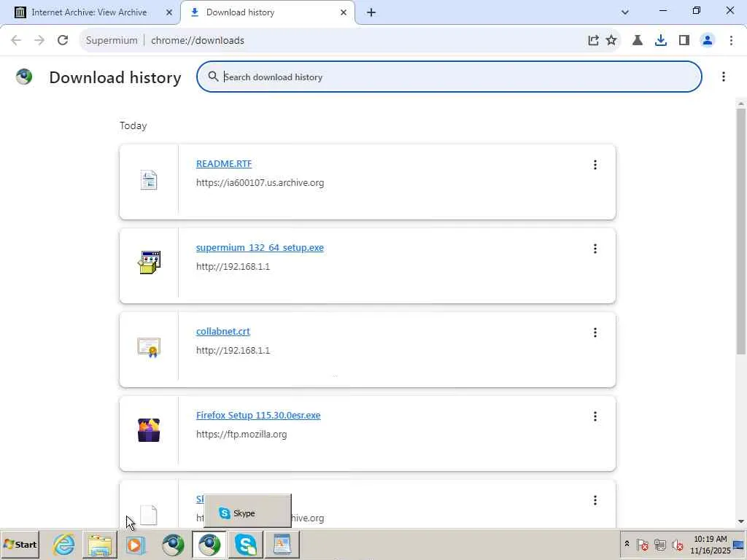747x560 pixels.
Task: Open the Action Center flag tray icon
Action: pyautogui.click(x=643, y=544)
